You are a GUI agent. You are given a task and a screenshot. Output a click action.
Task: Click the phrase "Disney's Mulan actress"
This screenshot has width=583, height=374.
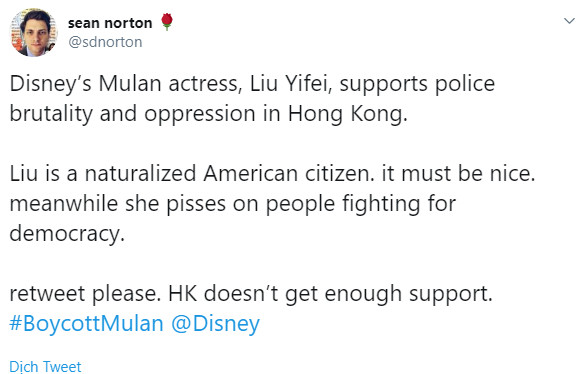pos(125,84)
